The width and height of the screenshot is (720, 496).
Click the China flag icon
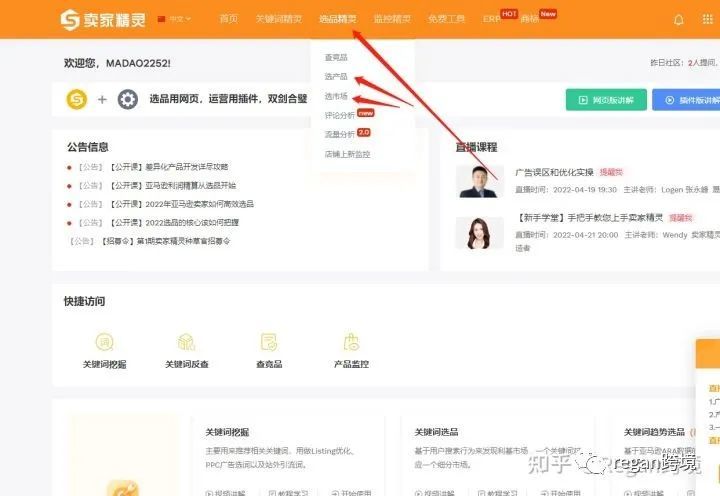pos(161,19)
